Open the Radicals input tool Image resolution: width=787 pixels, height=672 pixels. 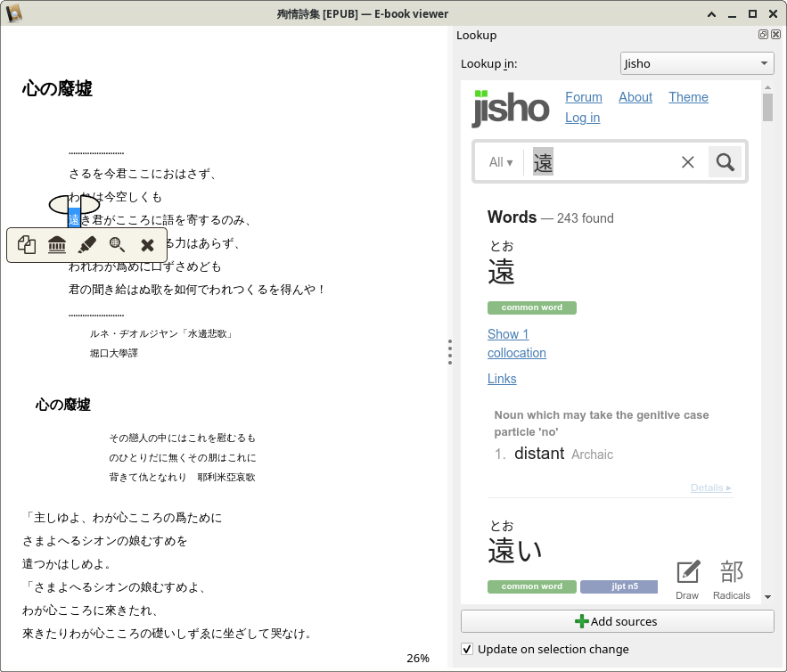tap(731, 579)
